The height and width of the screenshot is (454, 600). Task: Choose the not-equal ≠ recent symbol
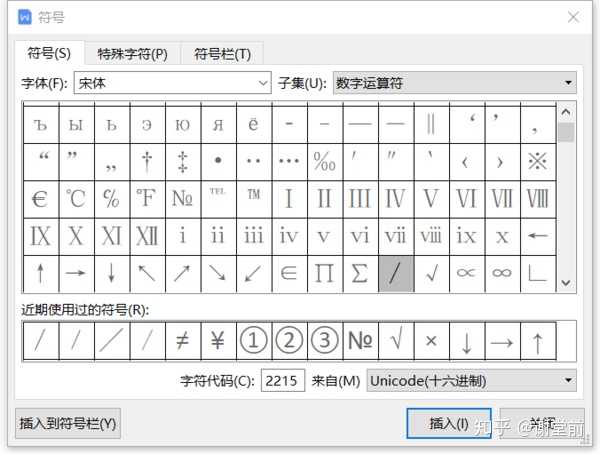click(183, 341)
